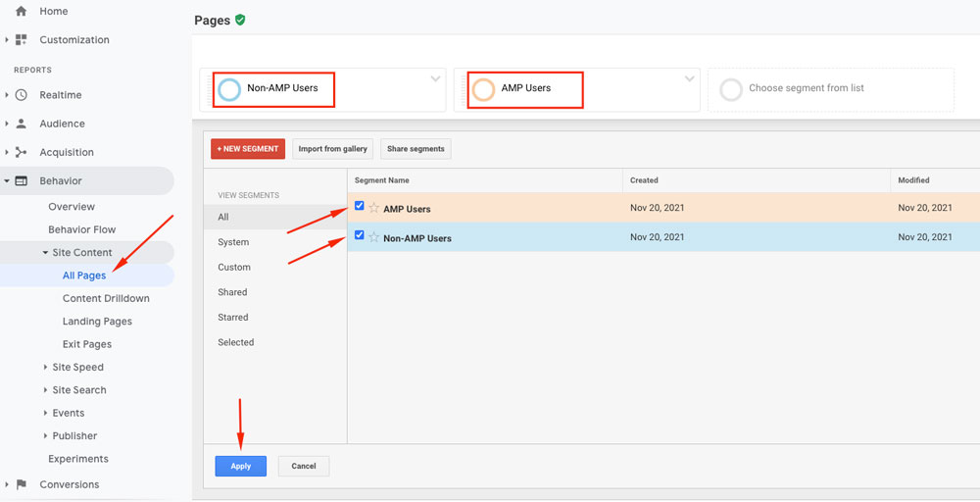Click the AMP Users segment row name
This screenshot has width=980, height=502.
tap(407, 209)
